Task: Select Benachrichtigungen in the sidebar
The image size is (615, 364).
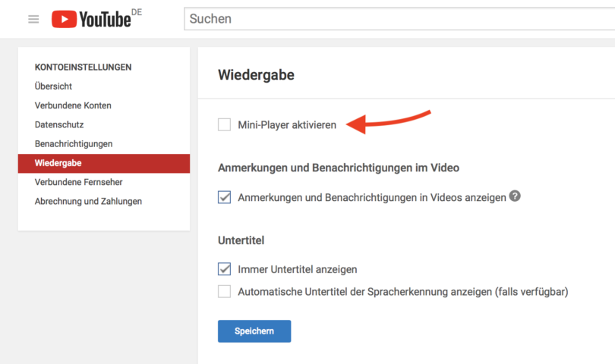Action: tap(74, 143)
